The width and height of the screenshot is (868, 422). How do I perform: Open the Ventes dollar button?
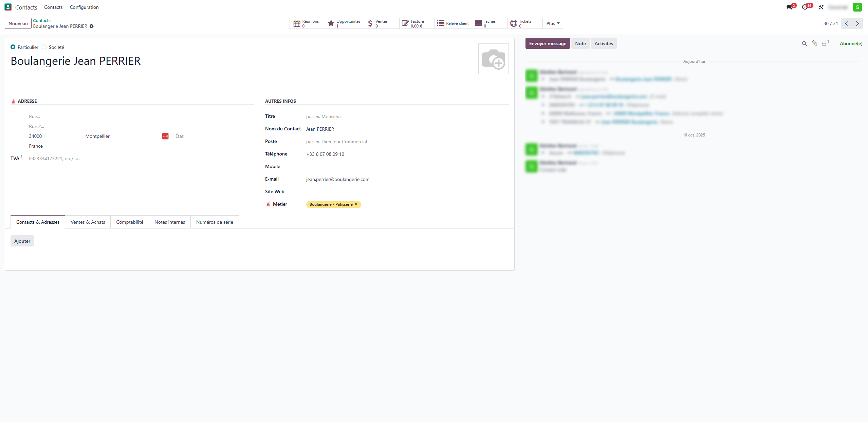point(382,23)
